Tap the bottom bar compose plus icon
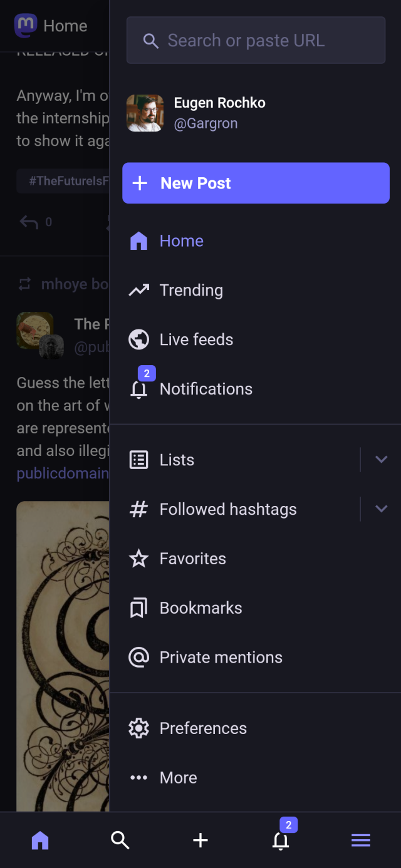This screenshot has height=868, width=401. pyautogui.click(x=200, y=840)
